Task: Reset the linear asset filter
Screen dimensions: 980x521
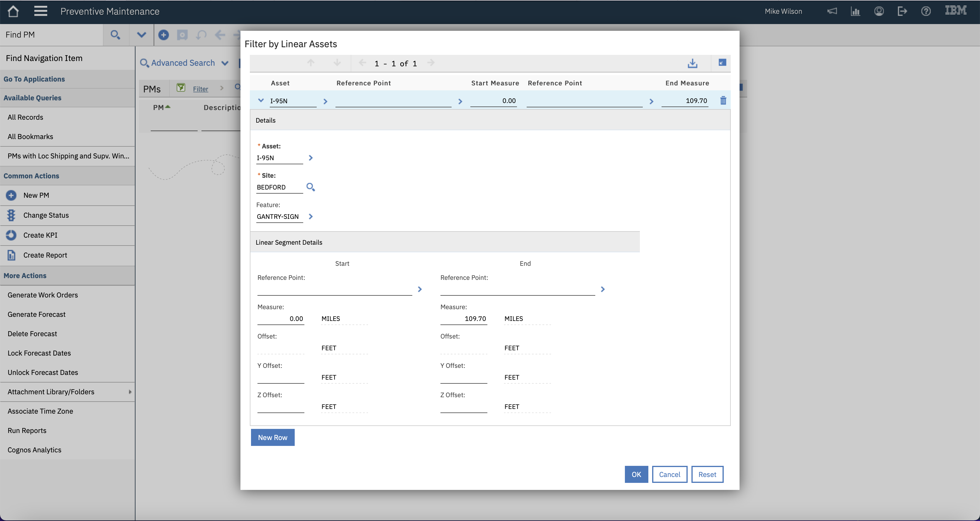Action: click(x=707, y=474)
